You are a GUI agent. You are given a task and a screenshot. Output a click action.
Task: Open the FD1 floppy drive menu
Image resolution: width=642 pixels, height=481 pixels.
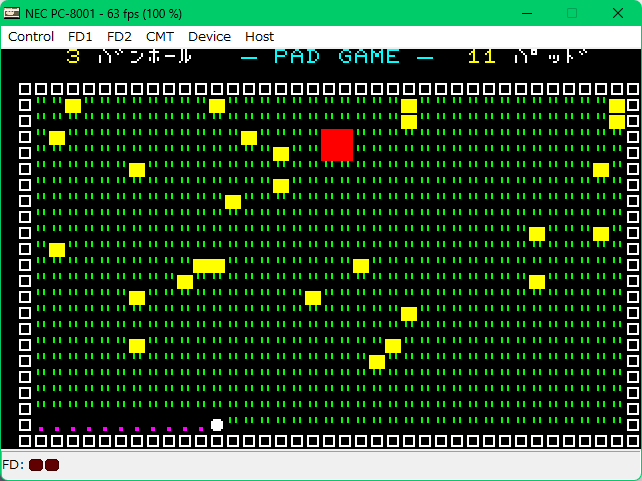[81, 36]
